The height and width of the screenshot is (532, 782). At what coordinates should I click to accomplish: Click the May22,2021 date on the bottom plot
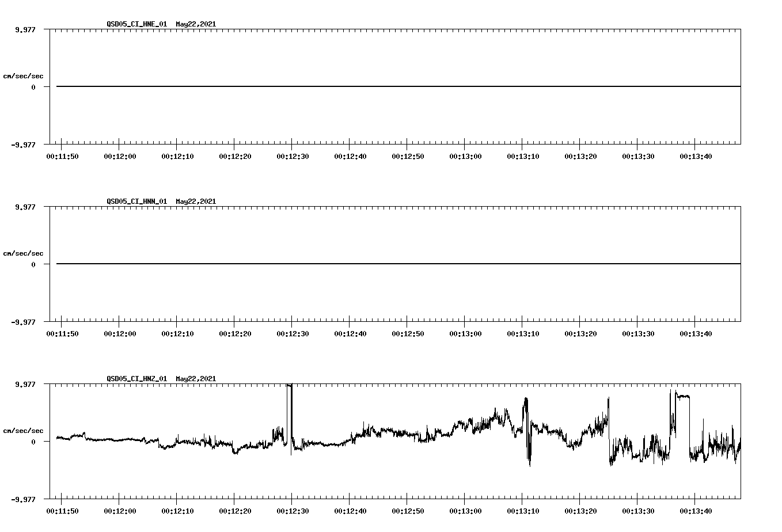click(195, 379)
